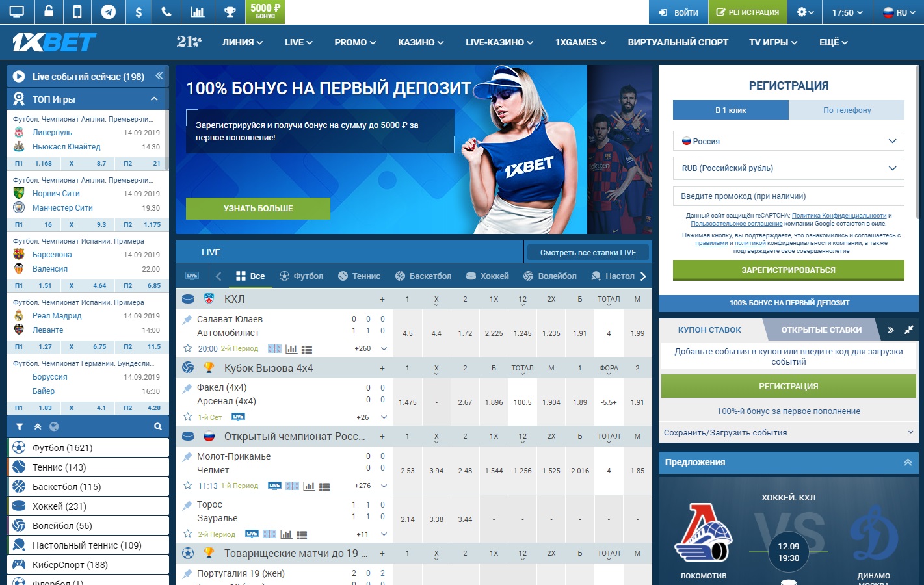Select the payments dollar icon in top bar
This screenshot has width=924, height=585.
[x=138, y=12]
